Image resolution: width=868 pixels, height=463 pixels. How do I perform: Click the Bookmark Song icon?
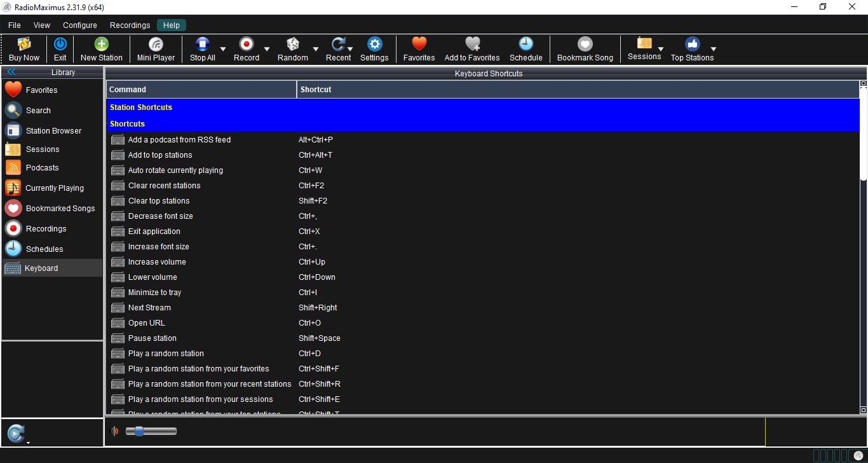(x=585, y=44)
